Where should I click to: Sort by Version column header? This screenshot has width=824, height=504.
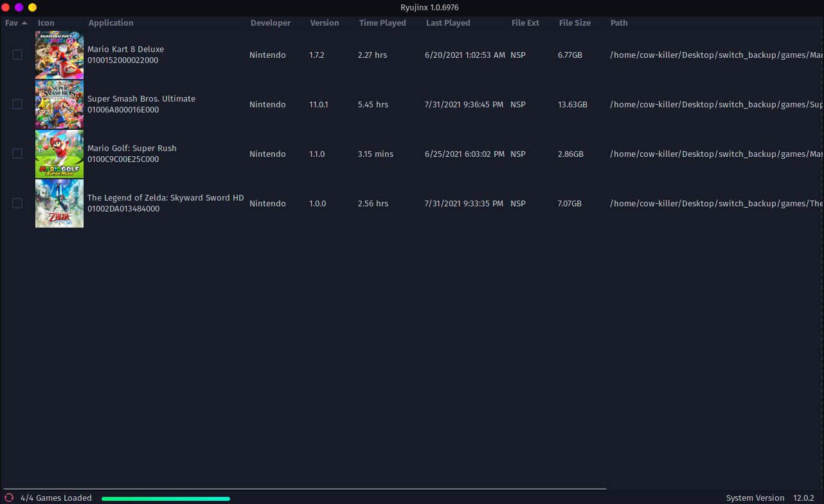[325, 23]
